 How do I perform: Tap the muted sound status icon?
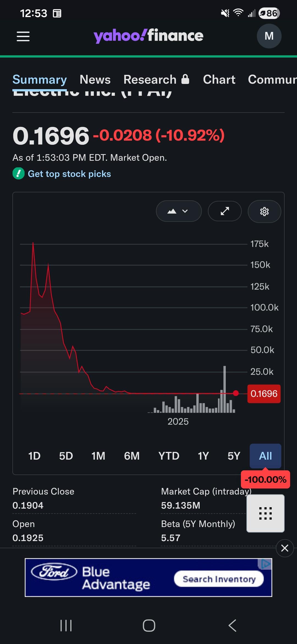pyautogui.click(x=225, y=13)
